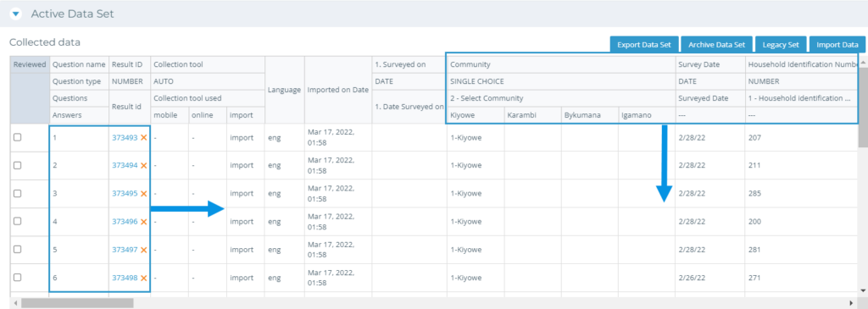Click the '1. Surveyed on' column header
Viewport: 868px width, 309px height.
tap(409, 64)
